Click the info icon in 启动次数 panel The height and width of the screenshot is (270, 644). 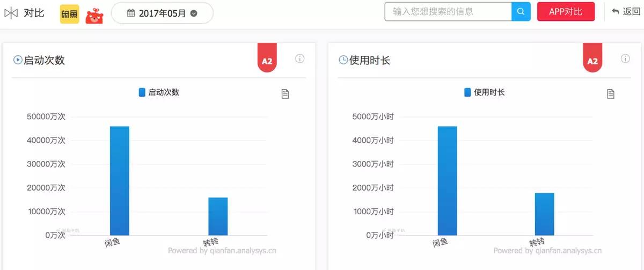pos(300,59)
